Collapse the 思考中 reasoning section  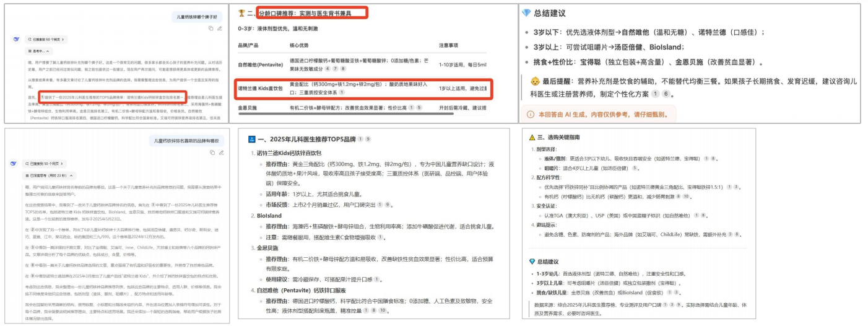pos(40,51)
